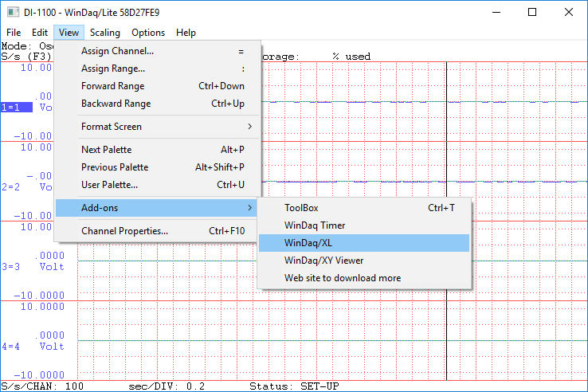This screenshot has height=392, width=588.
Task: Click Previous Palette entry
Action: point(158,167)
